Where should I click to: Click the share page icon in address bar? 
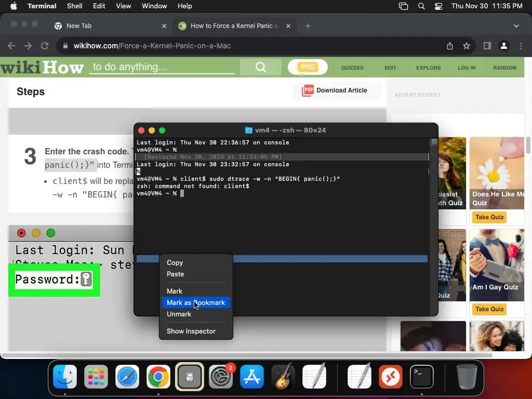450,46
